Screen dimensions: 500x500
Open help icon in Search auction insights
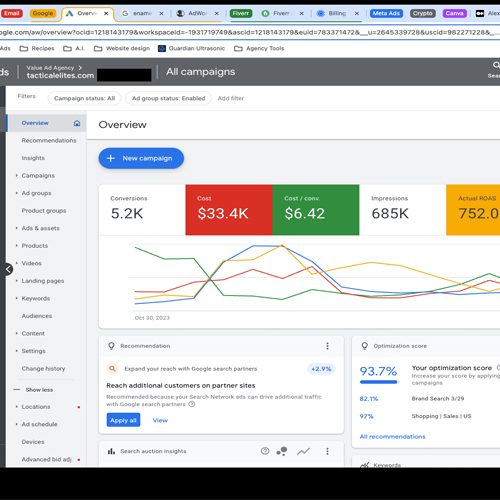(265, 451)
